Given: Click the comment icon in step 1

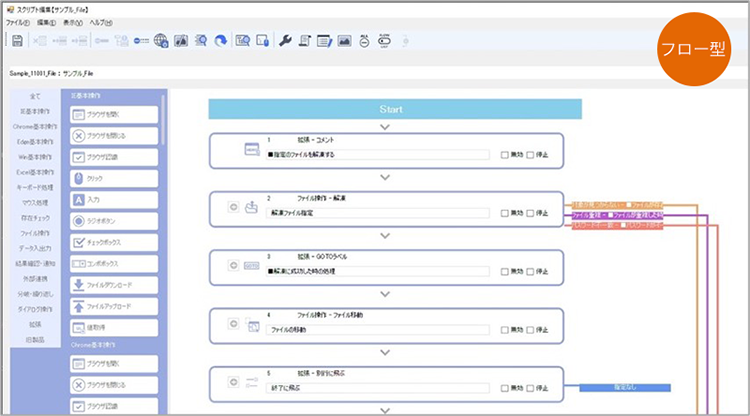Looking at the screenshot, I should [252, 150].
